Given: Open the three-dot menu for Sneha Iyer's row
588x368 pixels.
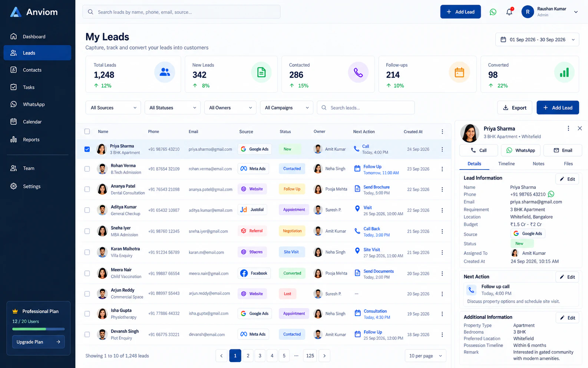Looking at the screenshot, I should [x=442, y=231].
